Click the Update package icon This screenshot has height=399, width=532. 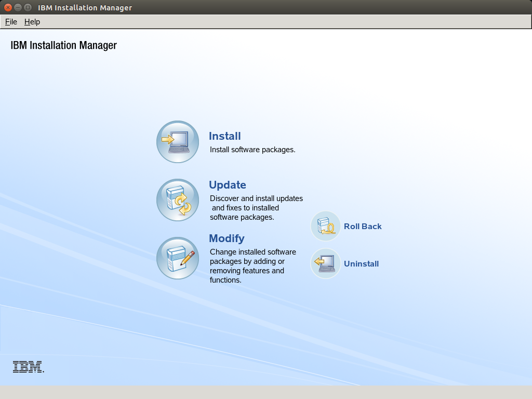[178, 200]
